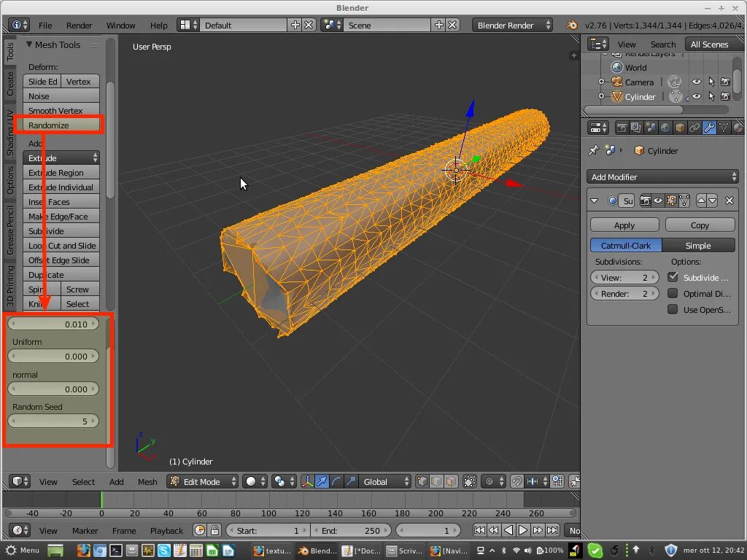Open the terminal icon in taskbar
747x560 pixels.
coord(116,551)
